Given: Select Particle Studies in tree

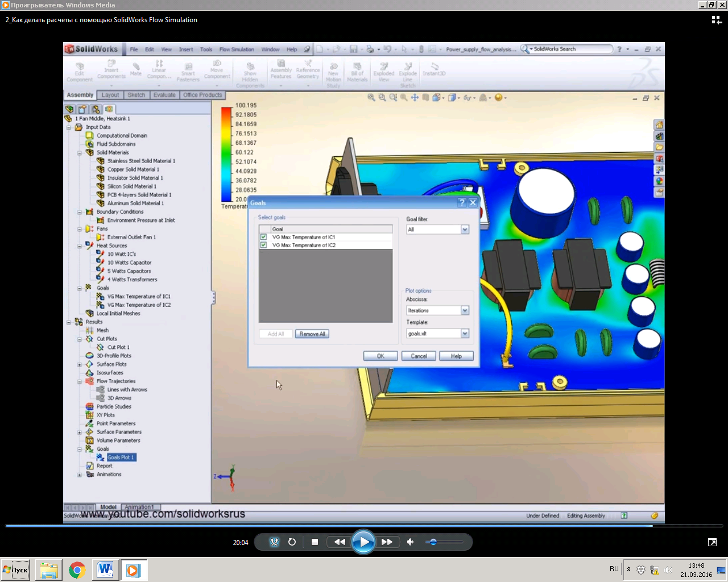Looking at the screenshot, I should coord(109,406).
